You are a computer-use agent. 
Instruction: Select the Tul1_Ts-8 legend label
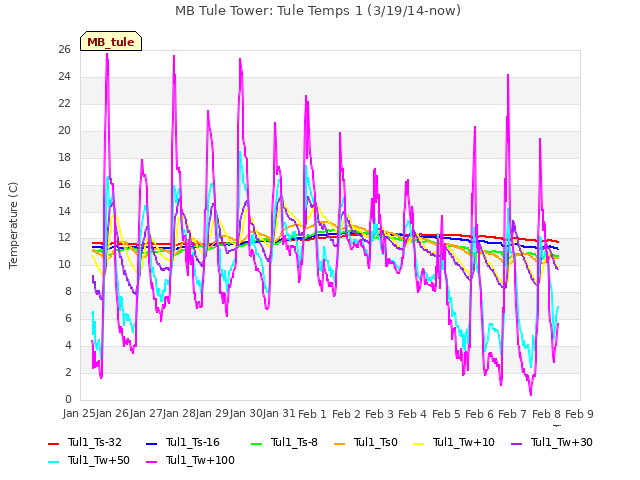point(294,442)
